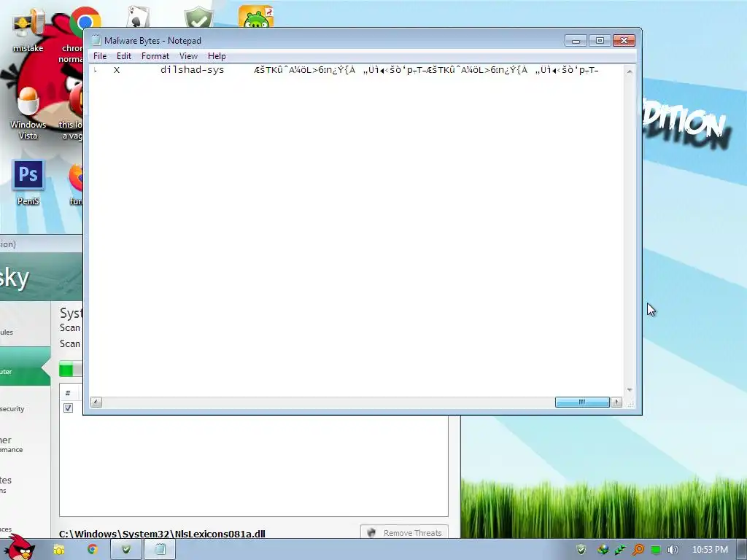Image resolution: width=747 pixels, height=560 pixels.
Task: Click the Notepad title bar document icon
Action: point(96,41)
